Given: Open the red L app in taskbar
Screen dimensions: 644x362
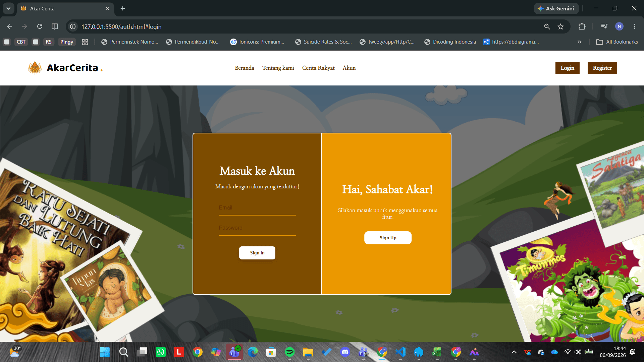Looking at the screenshot, I should click(179, 352).
